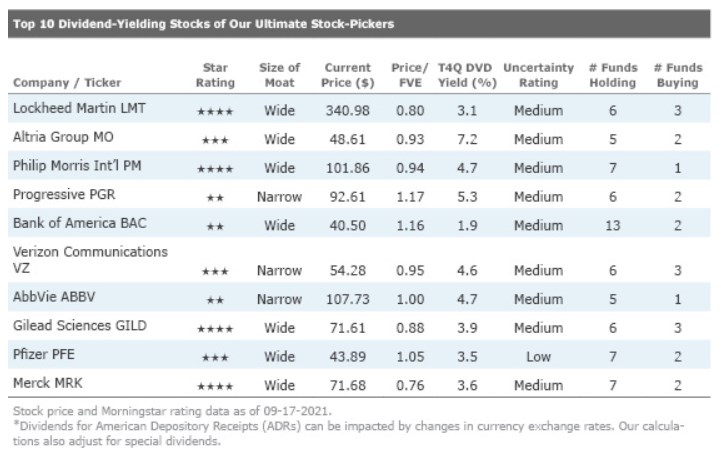Click Merck's four-star rating
721x453 pixels.
click(215, 387)
